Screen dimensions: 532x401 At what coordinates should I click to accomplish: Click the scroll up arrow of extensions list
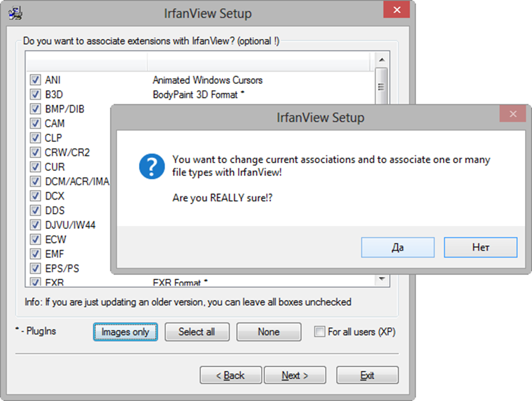pos(382,59)
